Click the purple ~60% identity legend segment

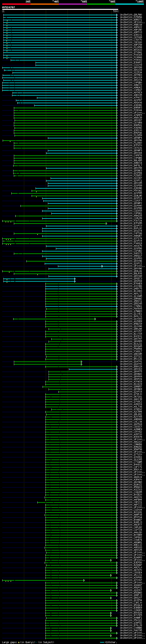[73, 4]
